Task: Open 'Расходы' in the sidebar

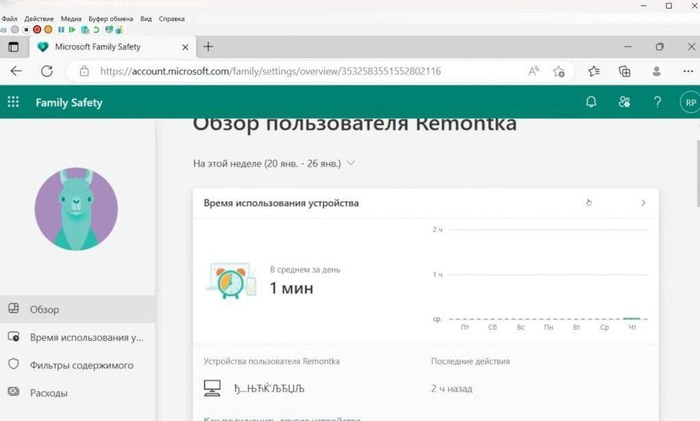Action: point(49,393)
